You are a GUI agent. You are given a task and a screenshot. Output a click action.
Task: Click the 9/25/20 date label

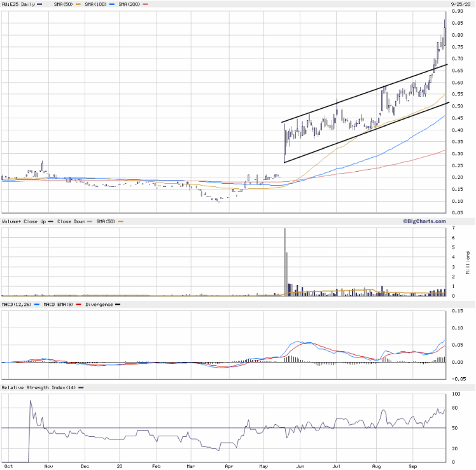[x=460, y=4]
